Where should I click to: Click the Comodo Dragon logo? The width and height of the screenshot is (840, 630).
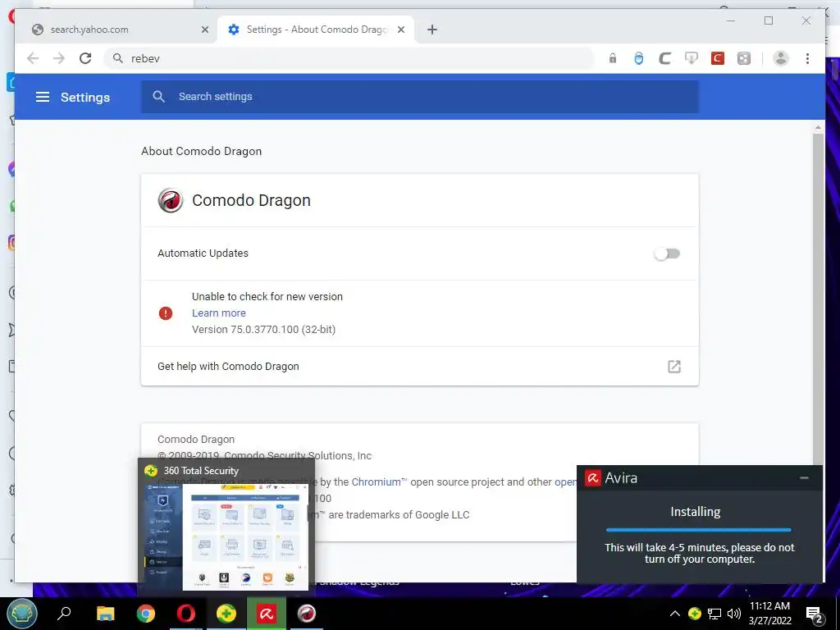(171, 200)
